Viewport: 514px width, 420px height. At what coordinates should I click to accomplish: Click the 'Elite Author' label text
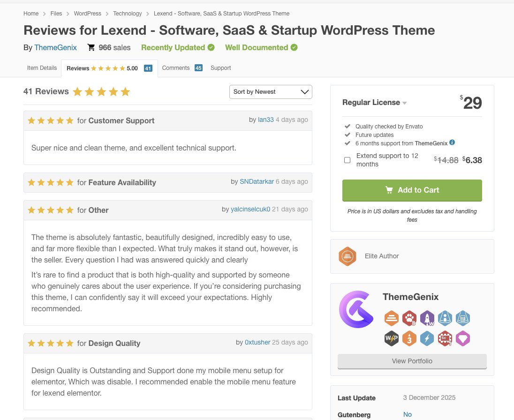point(382,256)
